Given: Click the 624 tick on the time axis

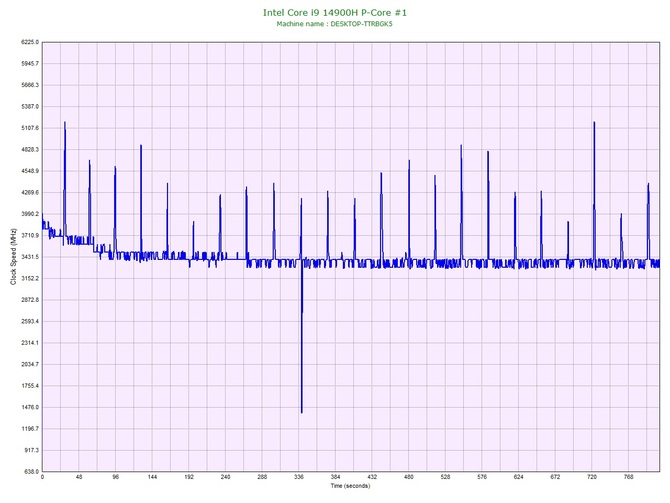Looking at the screenshot, I should [519, 477].
